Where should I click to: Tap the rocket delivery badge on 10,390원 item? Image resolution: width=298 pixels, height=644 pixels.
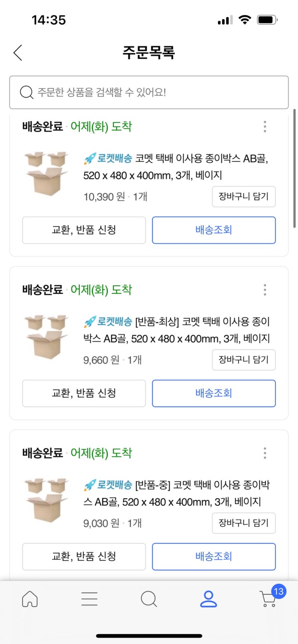[108, 159]
